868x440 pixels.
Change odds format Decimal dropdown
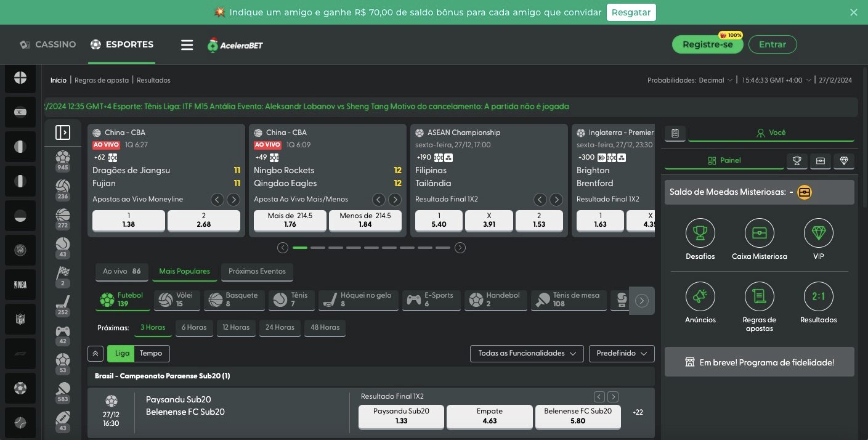click(x=715, y=80)
